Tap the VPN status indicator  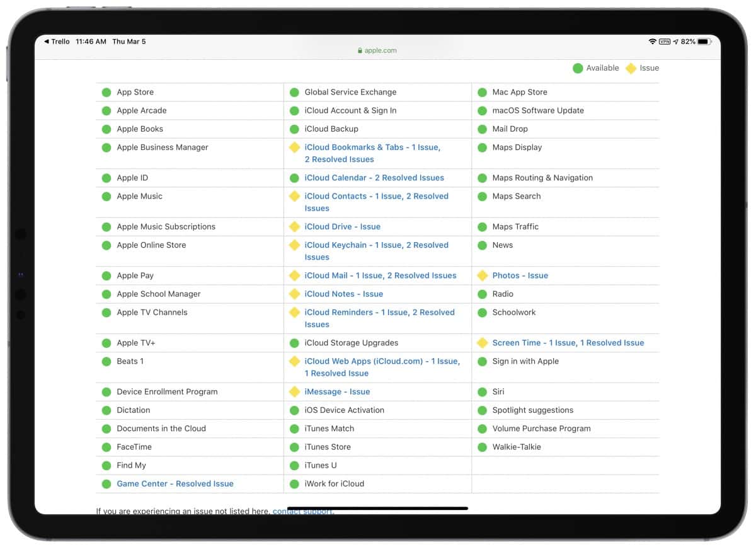click(x=665, y=42)
